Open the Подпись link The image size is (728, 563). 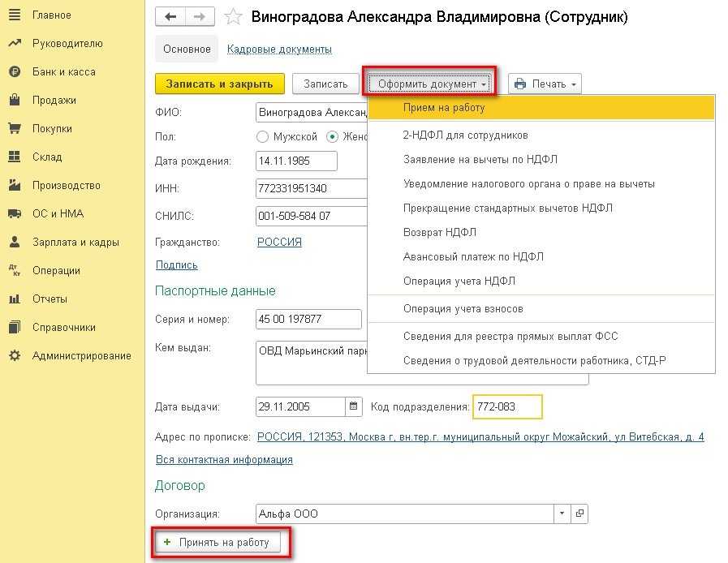coord(176,264)
